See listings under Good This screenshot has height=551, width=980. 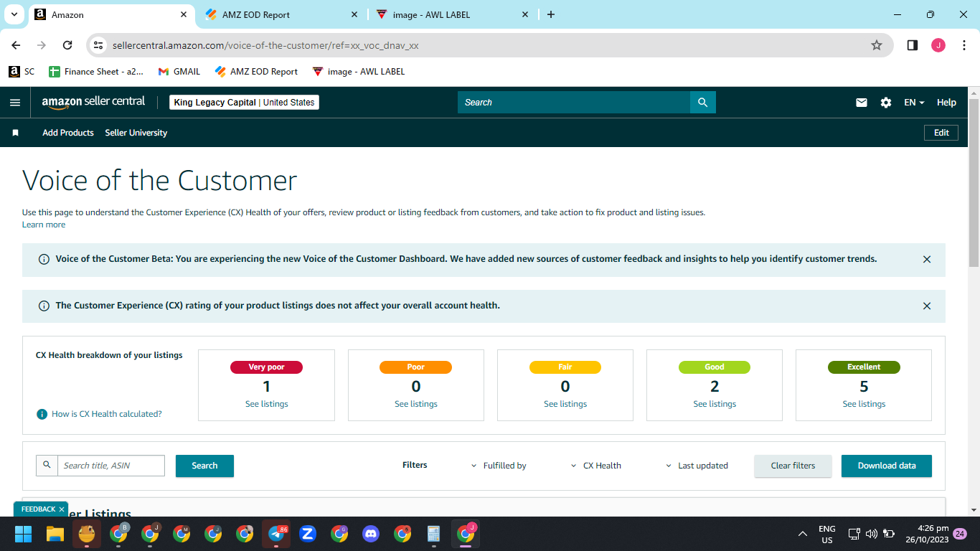[x=715, y=404]
